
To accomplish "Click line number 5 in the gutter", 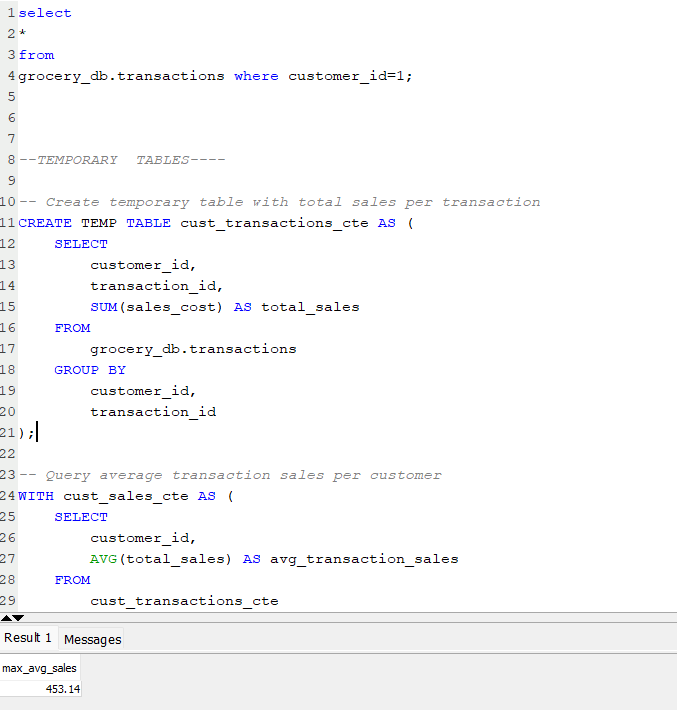I will coord(11,97).
